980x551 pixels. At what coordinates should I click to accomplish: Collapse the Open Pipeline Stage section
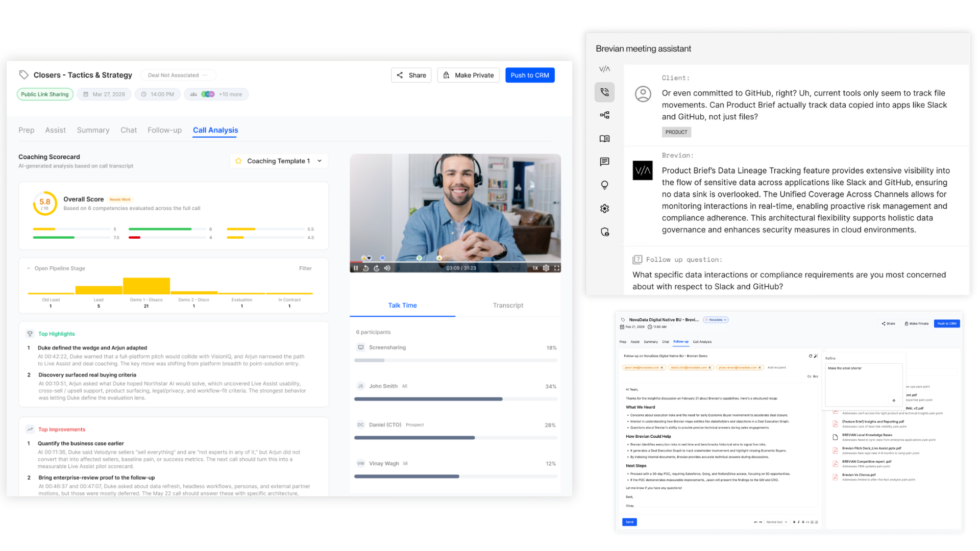coord(29,268)
